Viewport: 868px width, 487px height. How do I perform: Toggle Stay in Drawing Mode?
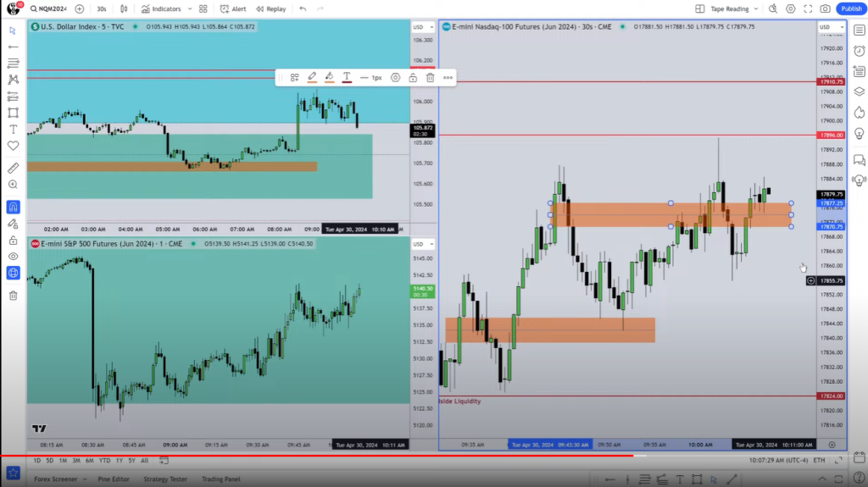click(x=14, y=224)
